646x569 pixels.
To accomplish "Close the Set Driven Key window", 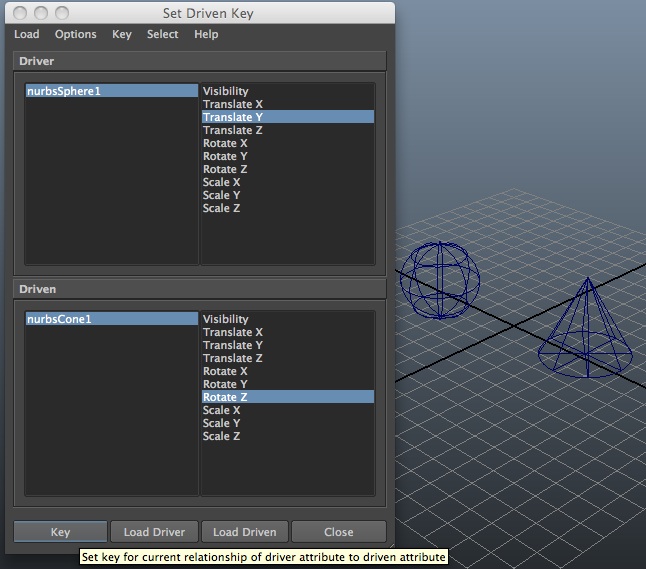I will pos(20,13).
